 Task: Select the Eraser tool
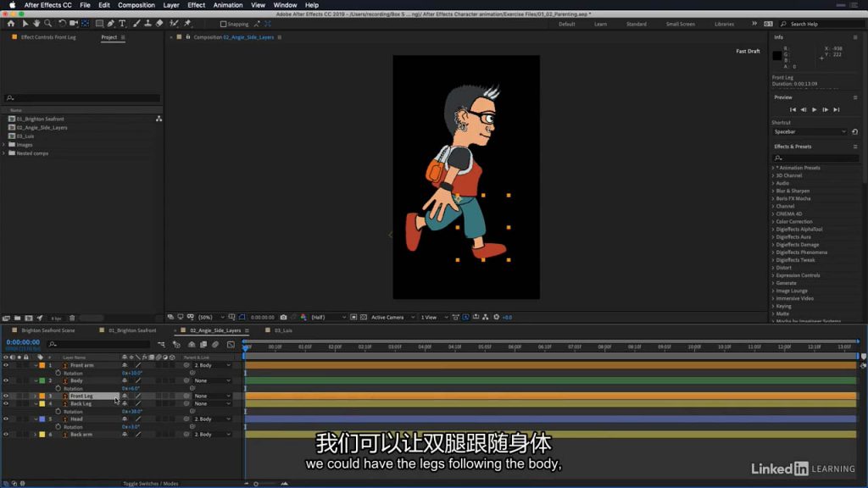[x=159, y=24]
